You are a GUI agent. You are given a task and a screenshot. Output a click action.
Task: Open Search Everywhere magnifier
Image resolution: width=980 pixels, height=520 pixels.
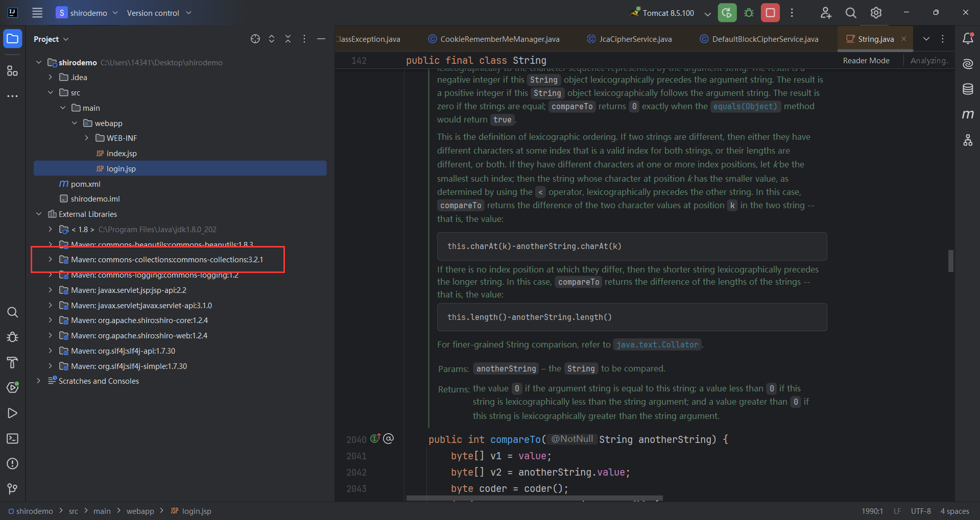851,13
